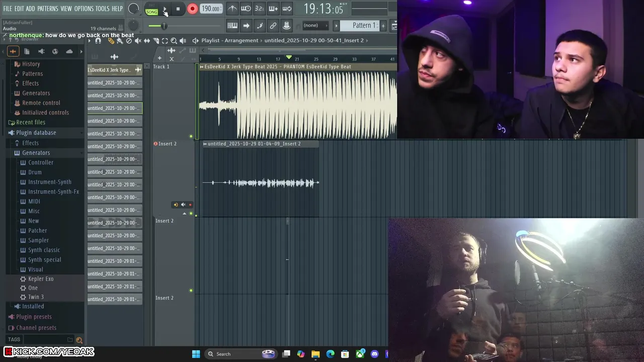The width and height of the screenshot is (644, 362).
Task: Click the stop button in transport
Action: [x=178, y=9]
